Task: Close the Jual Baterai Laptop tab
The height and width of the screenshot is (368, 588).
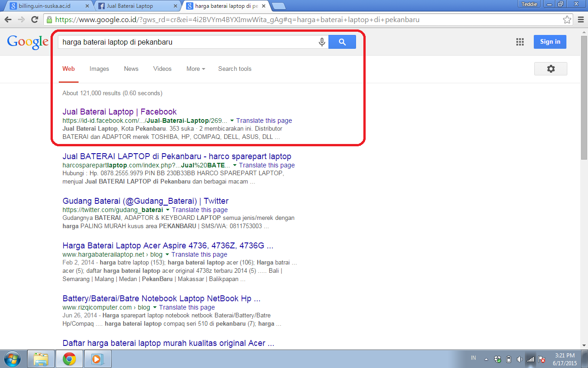Action: (x=176, y=6)
